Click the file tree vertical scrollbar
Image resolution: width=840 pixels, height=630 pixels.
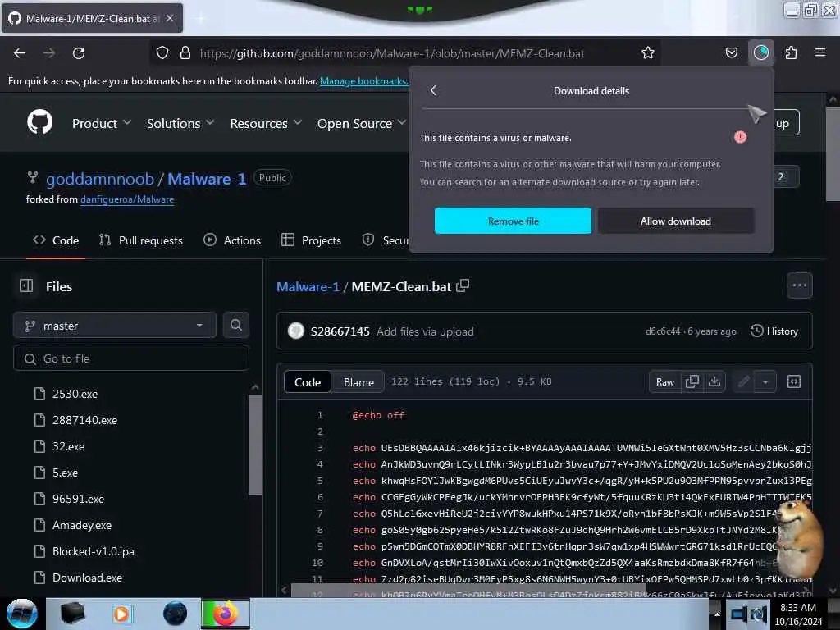coord(256,445)
